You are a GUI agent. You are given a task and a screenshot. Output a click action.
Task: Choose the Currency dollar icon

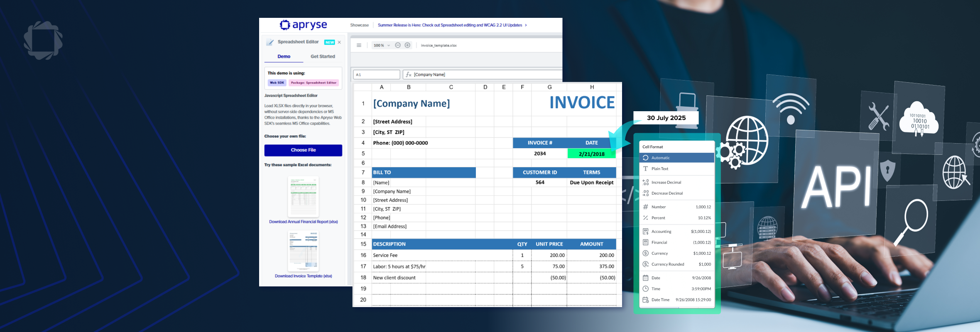pyautogui.click(x=646, y=253)
